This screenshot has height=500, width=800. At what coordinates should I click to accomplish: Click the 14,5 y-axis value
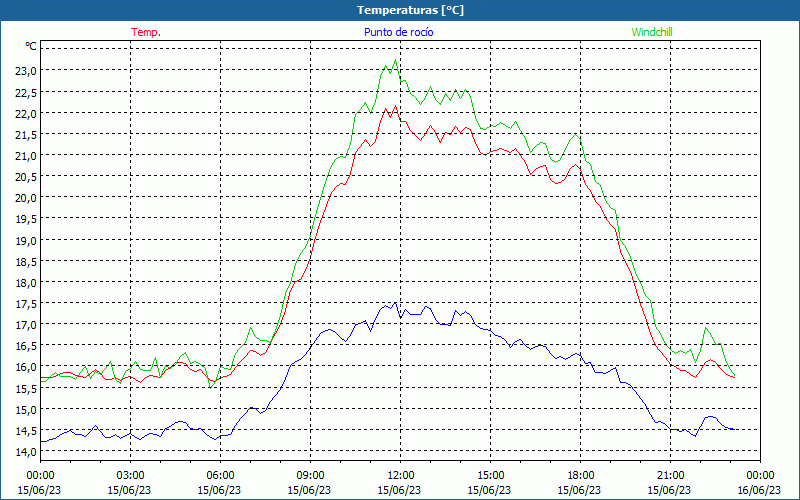pos(26,431)
